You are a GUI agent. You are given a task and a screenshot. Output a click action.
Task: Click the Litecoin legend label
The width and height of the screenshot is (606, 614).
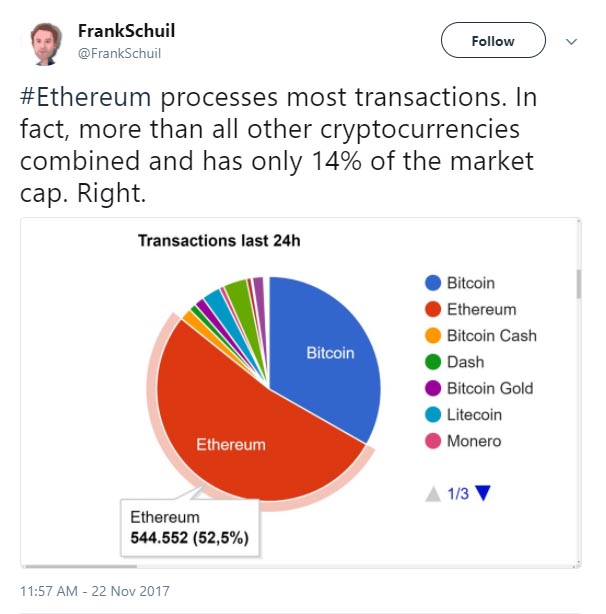pyautogui.click(x=474, y=414)
